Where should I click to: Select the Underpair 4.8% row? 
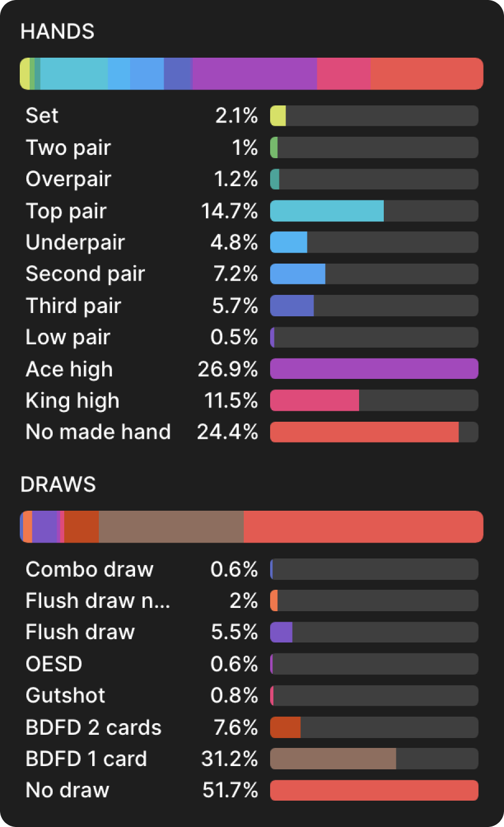251,243
